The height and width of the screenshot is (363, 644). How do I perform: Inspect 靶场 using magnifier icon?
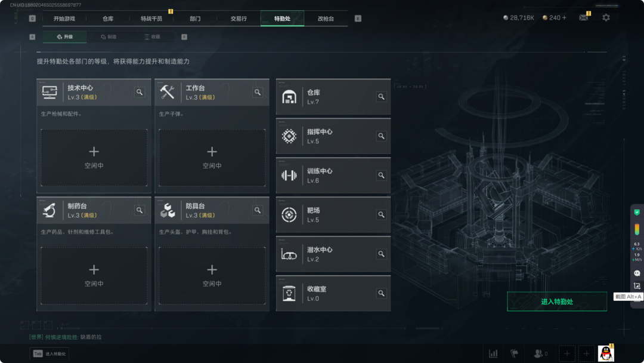381,214
